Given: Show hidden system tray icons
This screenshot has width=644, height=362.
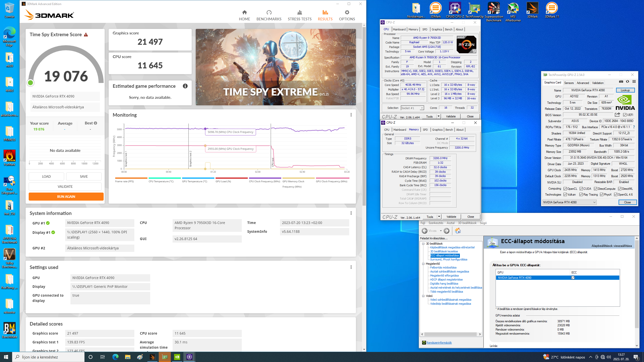Looking at the screenshot, I should (x=590, y=357).
